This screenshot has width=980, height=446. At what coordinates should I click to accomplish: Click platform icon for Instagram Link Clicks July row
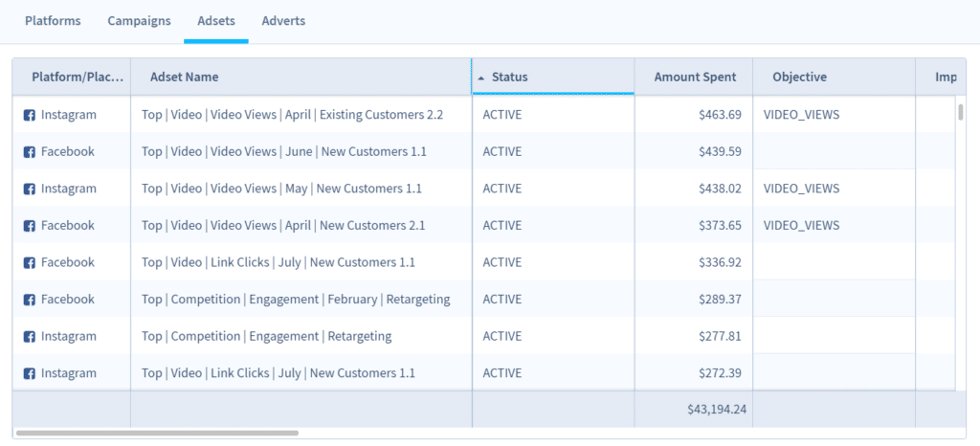pyautogui.click(x=30, y=373)
